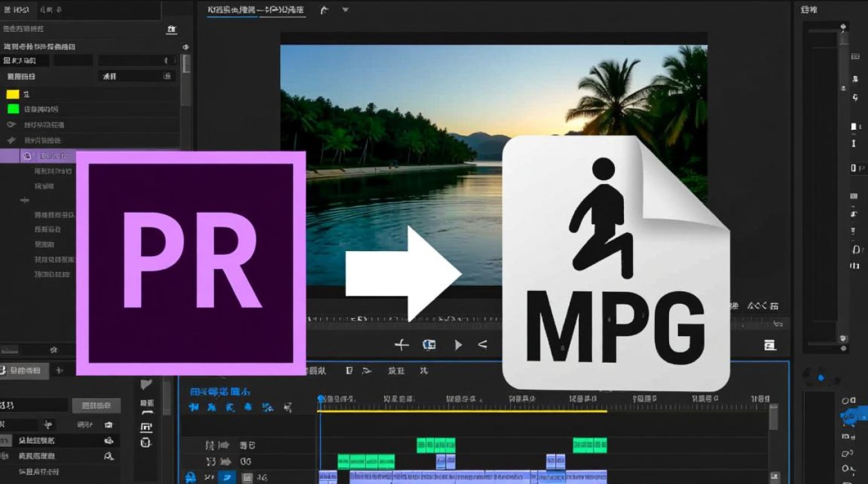Click the left panel's vertical scrollbar

(186, 81)
